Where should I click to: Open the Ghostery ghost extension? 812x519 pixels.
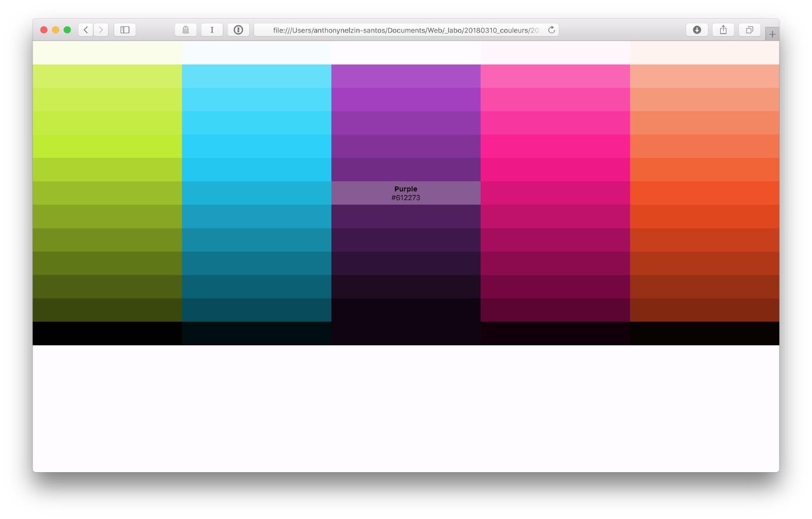(186, 30)
